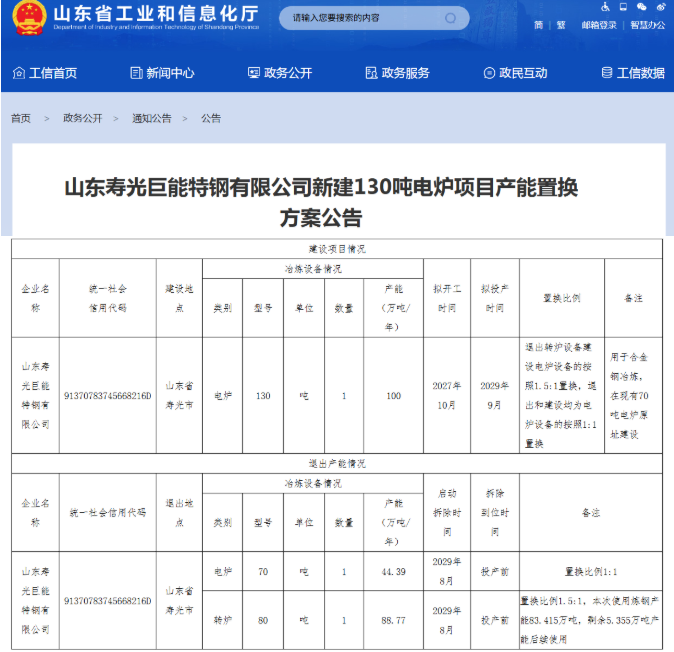Switch to traditional Chinese 繁
The image size is (674, 652).
[x=561, y=25]
